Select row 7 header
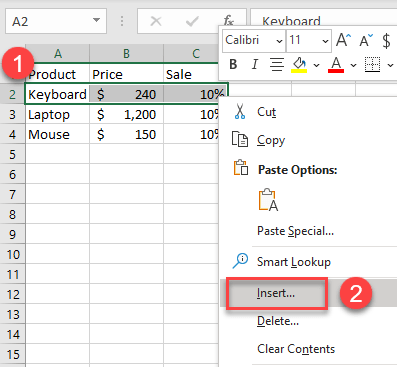397x367 pixels. [x=13, y=194]
